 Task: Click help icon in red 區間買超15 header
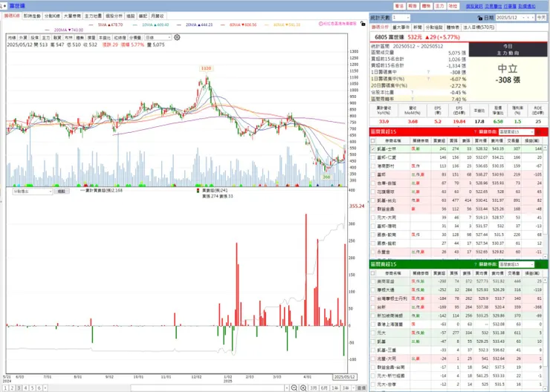pyautogui.click(x=475, y=131)
